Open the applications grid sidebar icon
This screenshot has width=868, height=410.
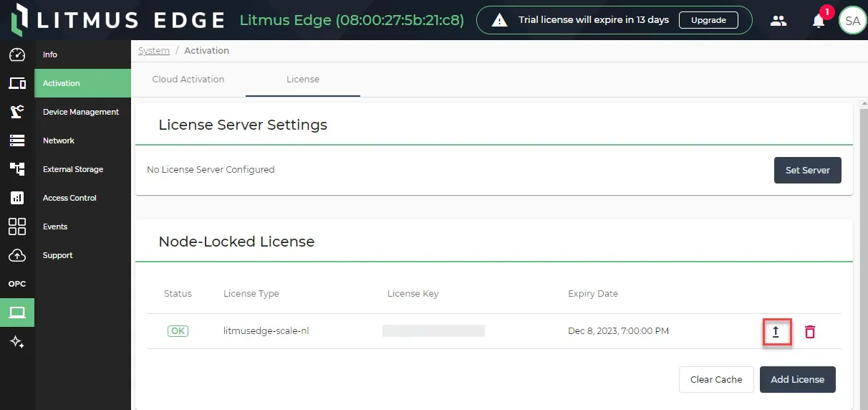[17, 227]
